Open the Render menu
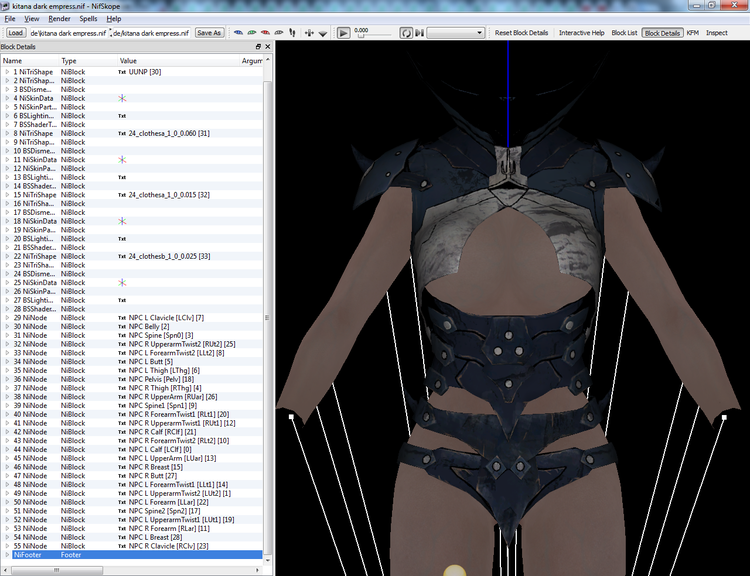The image size is (750, 576). 59,19
